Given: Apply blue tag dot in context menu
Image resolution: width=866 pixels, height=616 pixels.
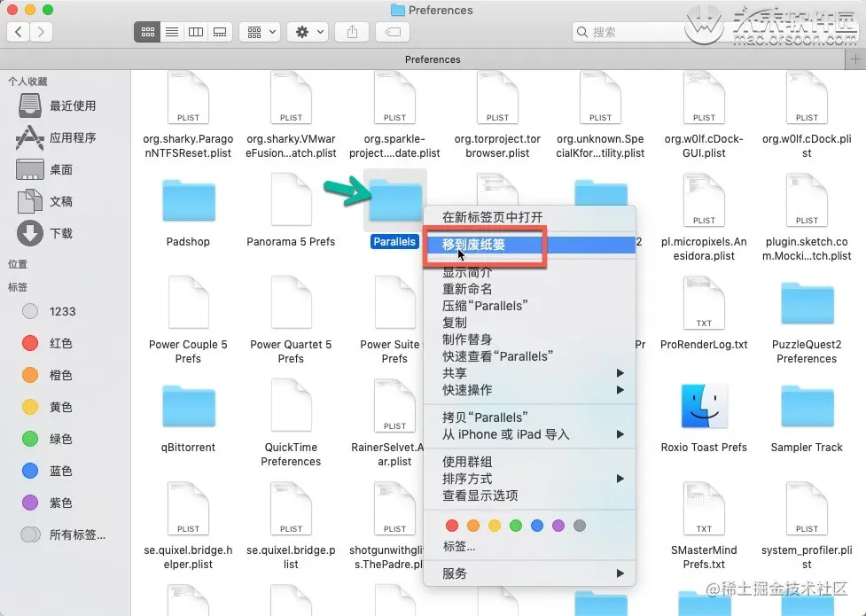Looking at the screenshot, I should point(537,526).
